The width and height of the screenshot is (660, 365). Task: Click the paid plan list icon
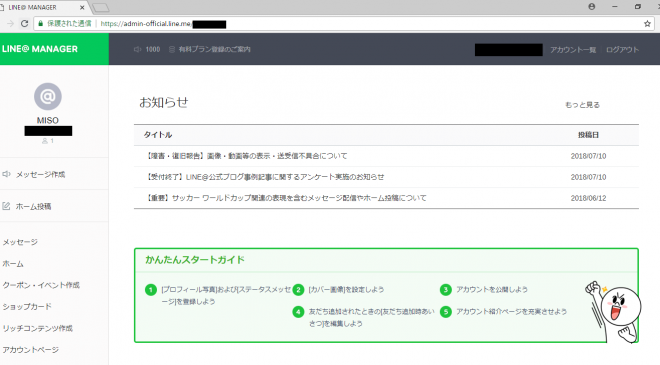click(x=172, y=49)
